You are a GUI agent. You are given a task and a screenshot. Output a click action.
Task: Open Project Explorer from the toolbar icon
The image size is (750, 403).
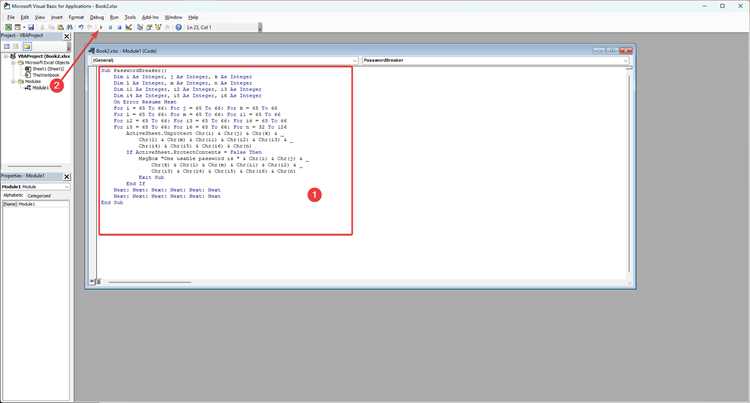coord(140,27)
